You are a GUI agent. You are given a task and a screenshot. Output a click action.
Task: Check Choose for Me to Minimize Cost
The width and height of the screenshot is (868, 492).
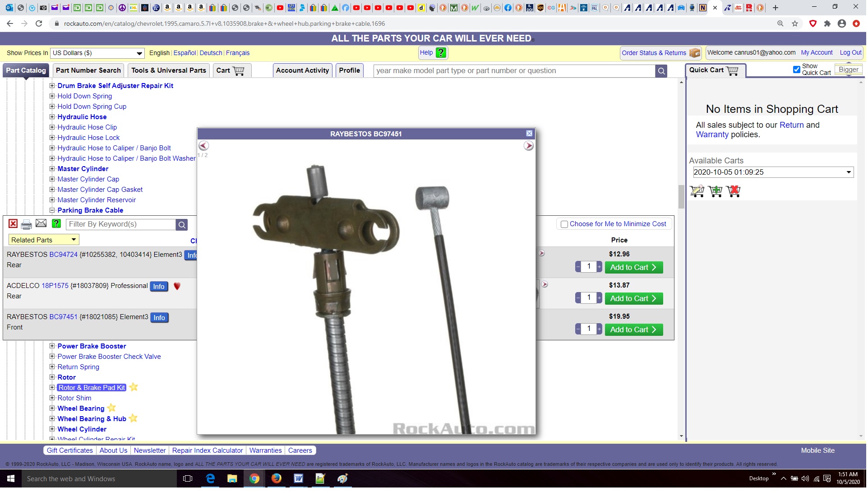[x=565, y=225]
